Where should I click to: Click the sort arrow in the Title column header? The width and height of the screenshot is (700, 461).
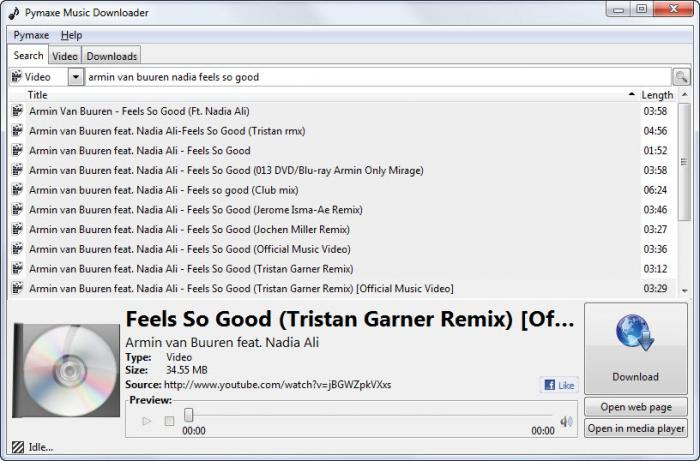631,94
